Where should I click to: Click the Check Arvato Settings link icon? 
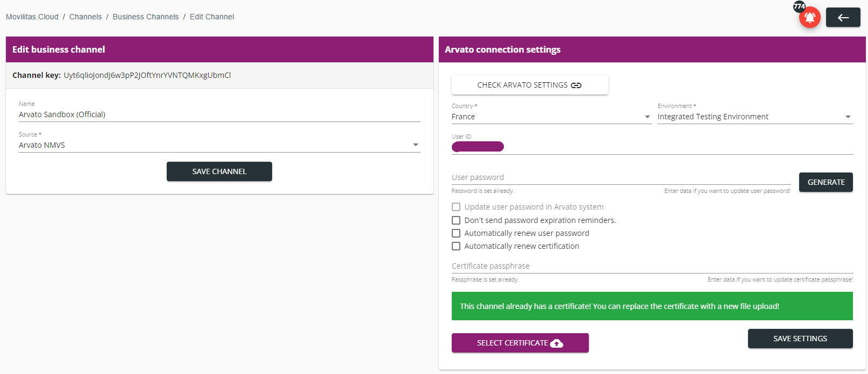pos(576,85)
